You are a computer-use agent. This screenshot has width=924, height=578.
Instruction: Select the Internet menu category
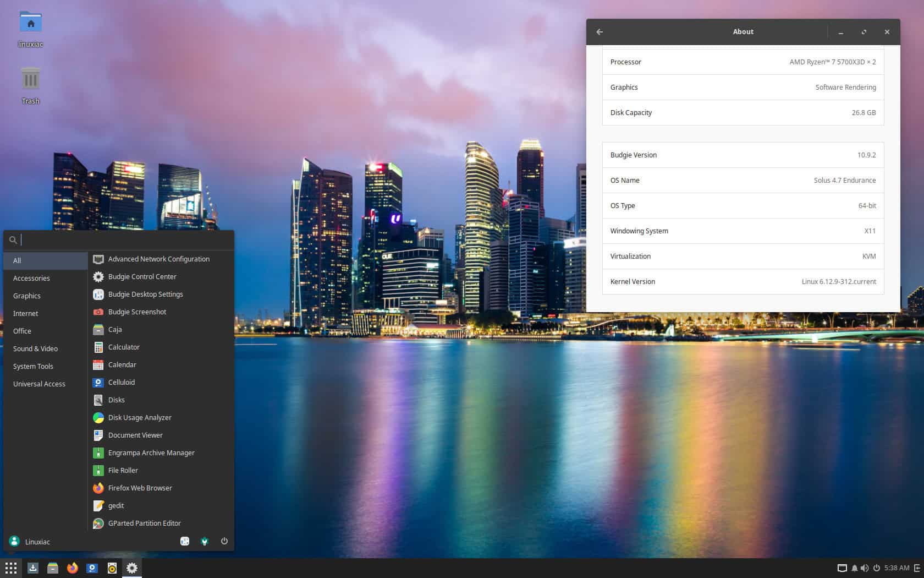click(x=25, y=313)
